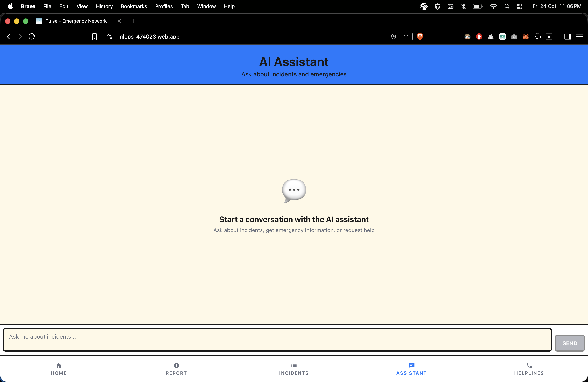Open the Brave hamburger main menu

[579, 37]
